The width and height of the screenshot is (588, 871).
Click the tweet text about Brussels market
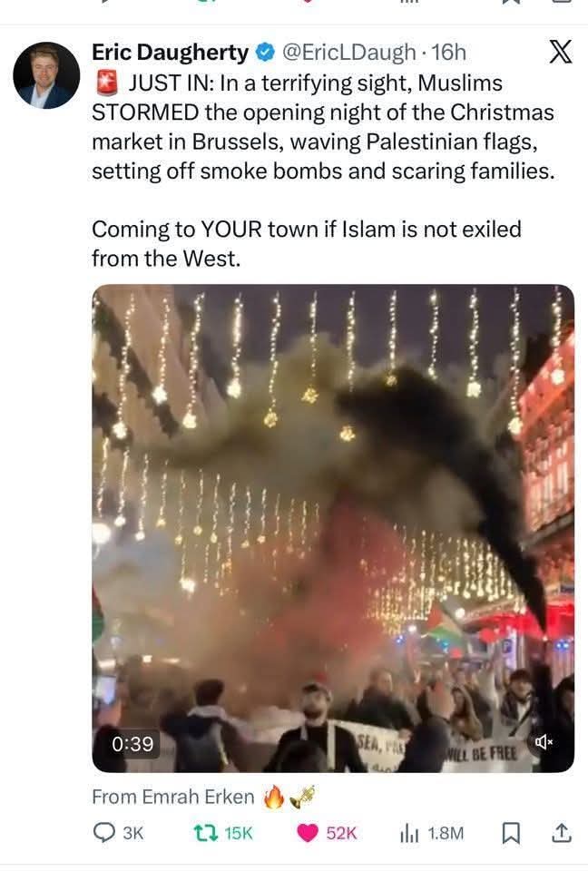[323, 127]
